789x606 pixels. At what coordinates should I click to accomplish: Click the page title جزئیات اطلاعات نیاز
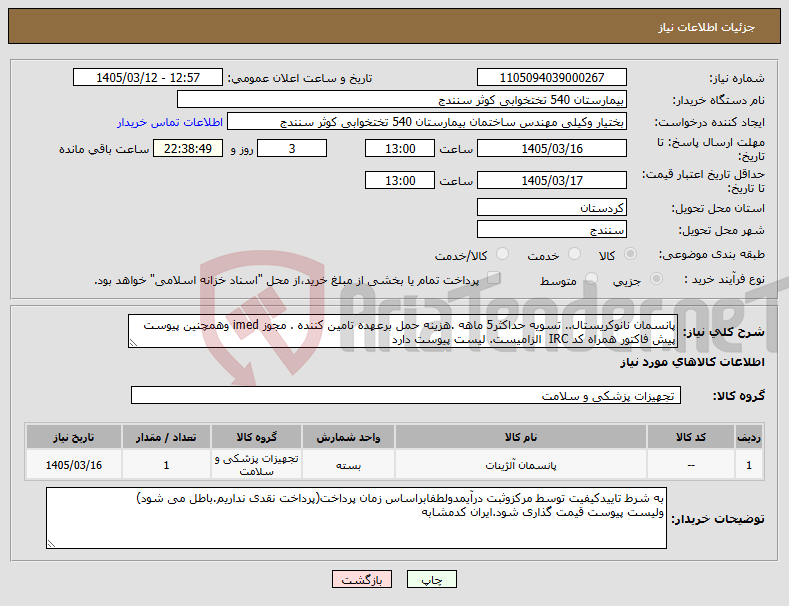pyautogui.click(x=706, y=27)
